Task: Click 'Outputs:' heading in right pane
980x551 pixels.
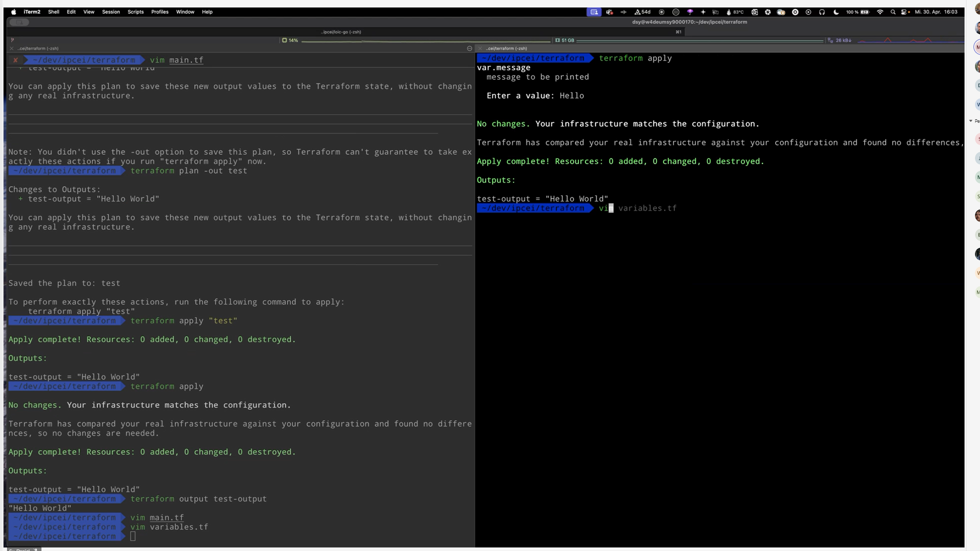Action: point(496,180)
